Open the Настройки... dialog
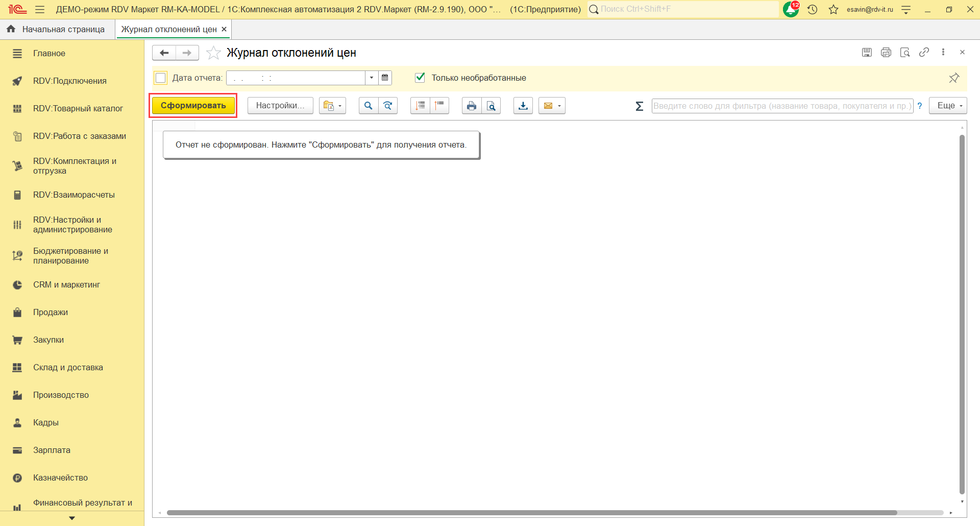980x526 pixels. [x=280, y=106]
